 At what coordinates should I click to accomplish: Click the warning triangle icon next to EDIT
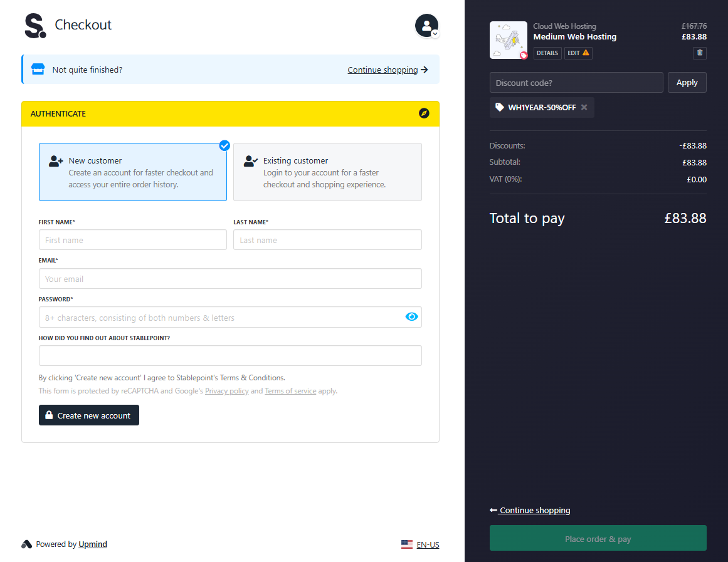point(586,53)
